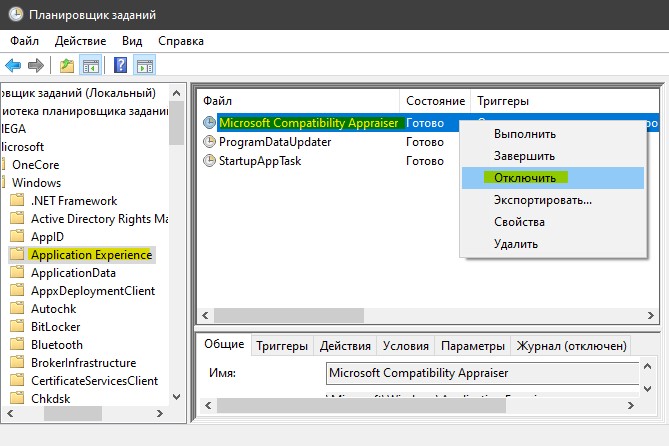
Task: Click the blue Back arrow toolbar icon
Action: click(x=13, y=66)
